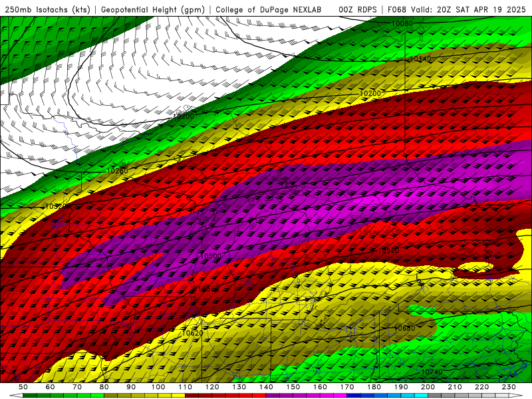Click the 200 legend value
This screenshot has height=399, width=532.
coord(428,387)
